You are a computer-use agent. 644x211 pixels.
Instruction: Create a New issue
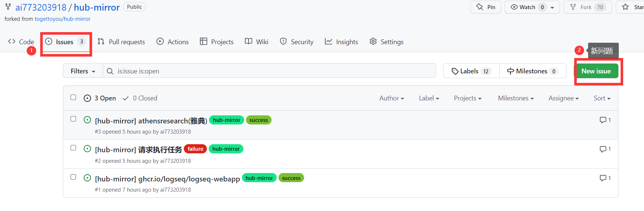coord(596,71)
